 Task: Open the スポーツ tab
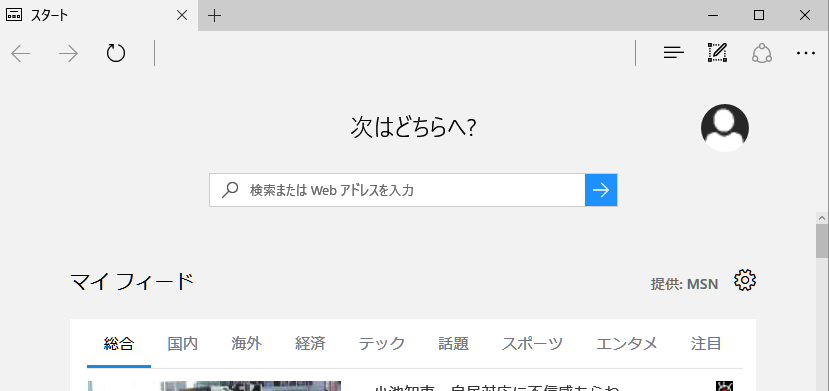click(532, 344)
